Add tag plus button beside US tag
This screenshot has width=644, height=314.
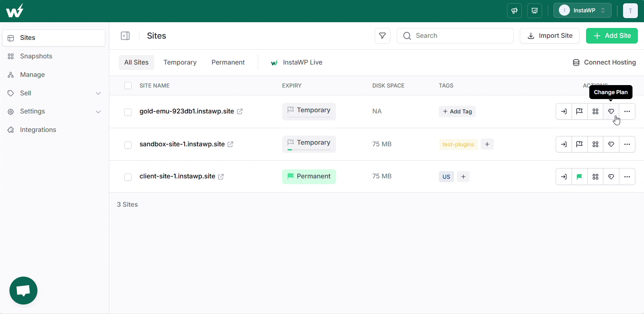[x=463, y=177]
